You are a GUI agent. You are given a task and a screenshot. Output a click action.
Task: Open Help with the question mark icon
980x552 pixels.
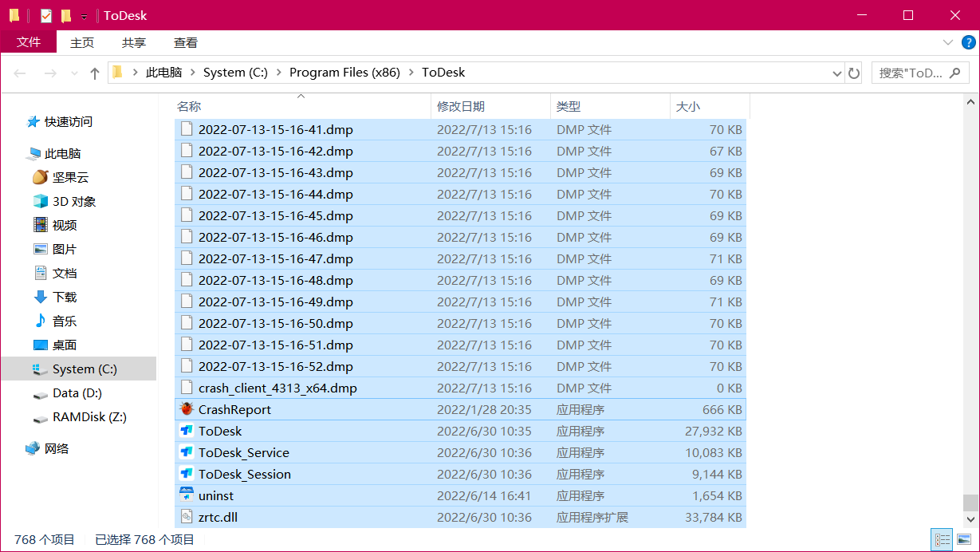[969, 42]
